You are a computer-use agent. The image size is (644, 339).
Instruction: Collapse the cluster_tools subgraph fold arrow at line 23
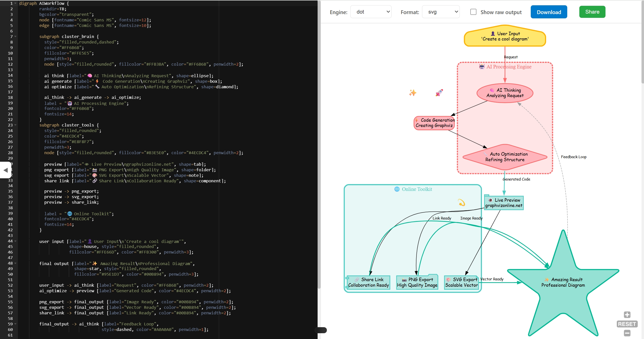[15, 125]
